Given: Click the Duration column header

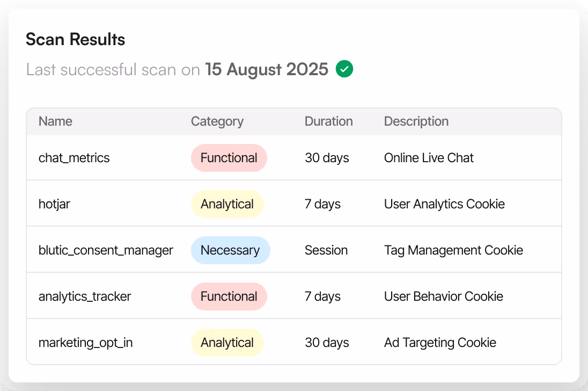Looking at the screenshot, I should pos(328,121).
